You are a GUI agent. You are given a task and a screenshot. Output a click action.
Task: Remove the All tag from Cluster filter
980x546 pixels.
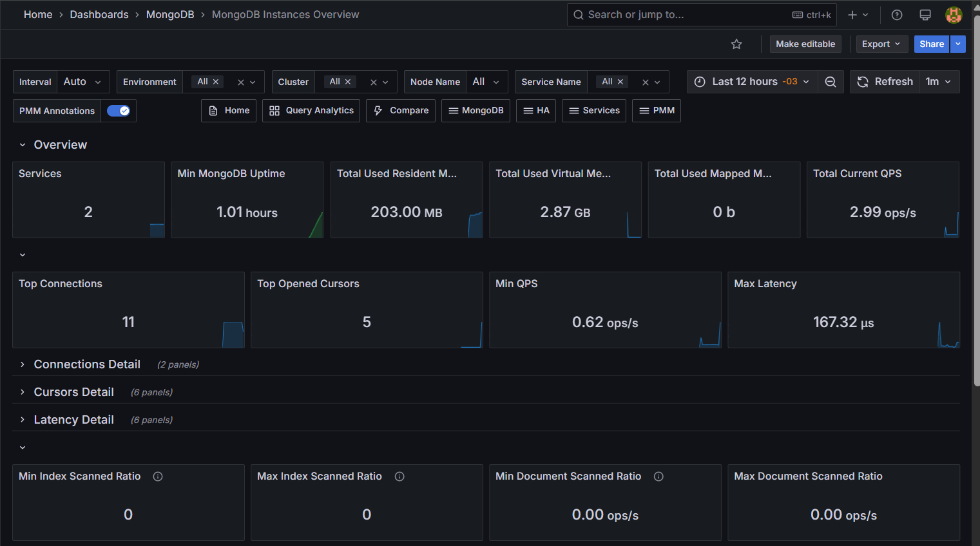pos(348,82)
